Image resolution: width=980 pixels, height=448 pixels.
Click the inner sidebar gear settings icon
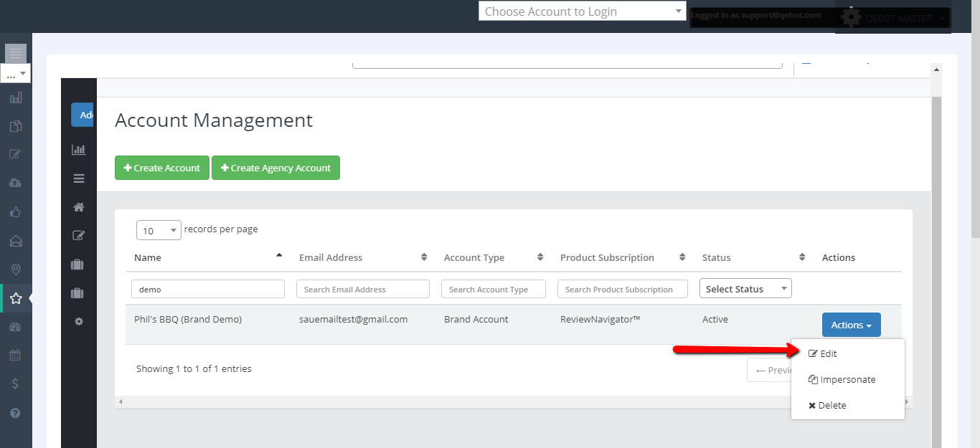coord(79,322)
